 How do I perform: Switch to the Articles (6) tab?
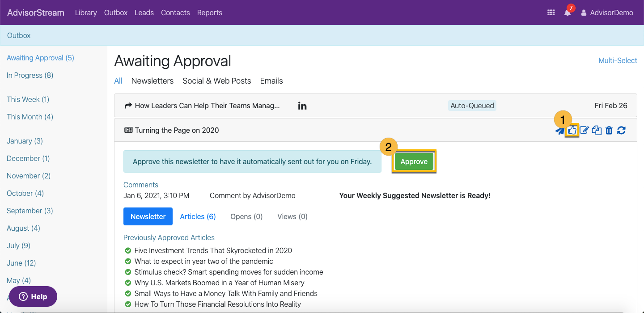(x=198, y=216)
